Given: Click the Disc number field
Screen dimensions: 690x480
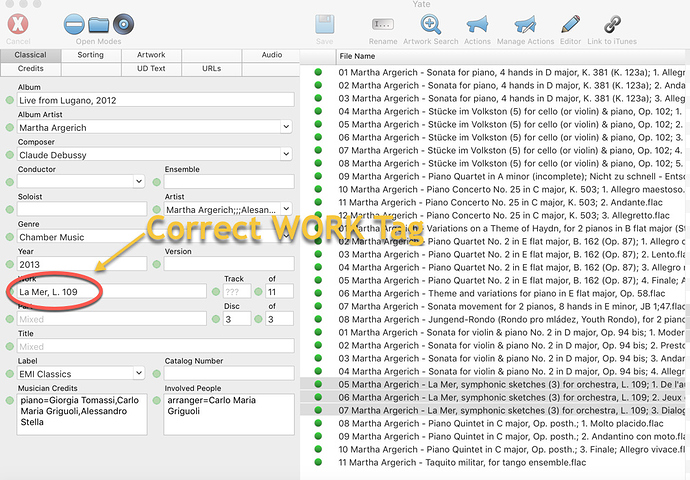Looking at the screenshot, I should [x=237, y=319].
